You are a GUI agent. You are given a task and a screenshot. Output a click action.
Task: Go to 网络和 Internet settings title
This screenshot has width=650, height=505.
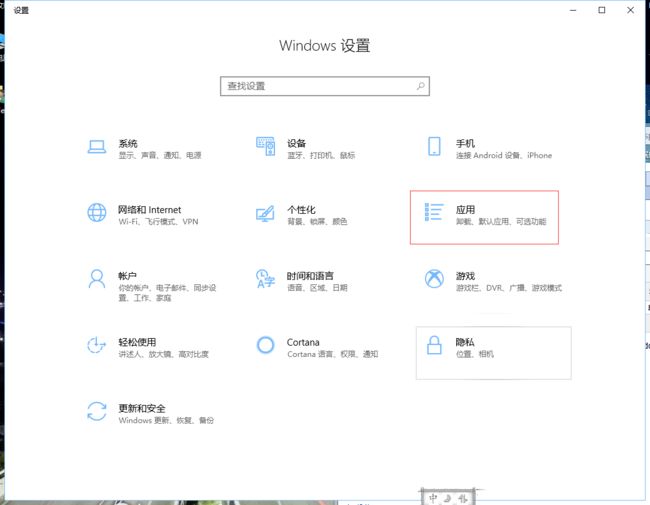pos(150,210)
